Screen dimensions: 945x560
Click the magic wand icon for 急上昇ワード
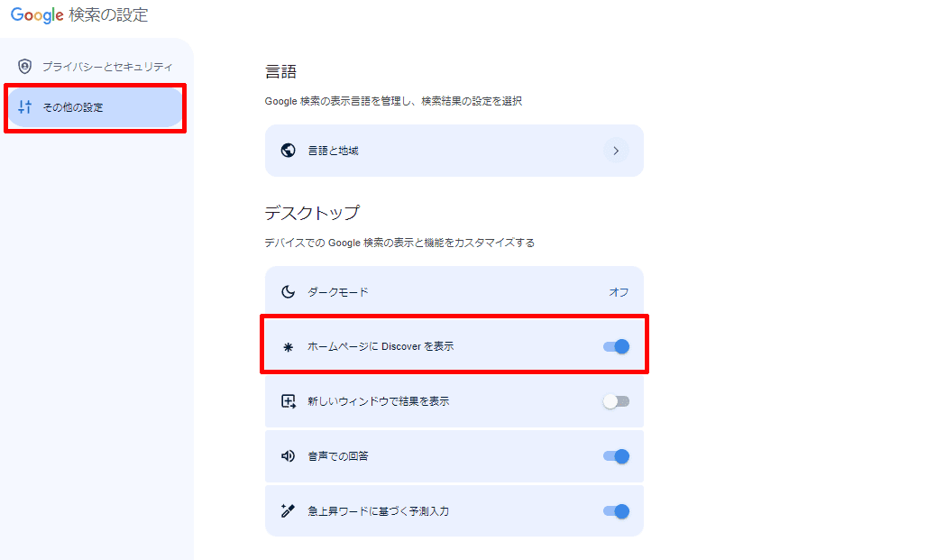coord(289,511)
